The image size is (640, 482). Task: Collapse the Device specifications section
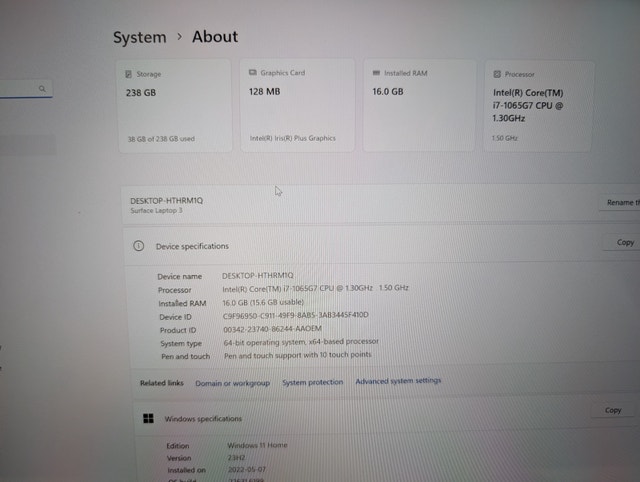pyautogui.click(x=381, y=245)
